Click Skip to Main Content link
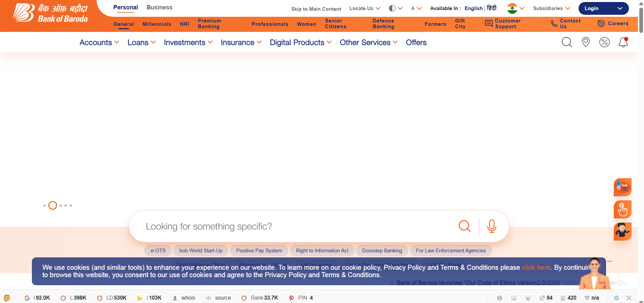The height and width of the screenshot is (303, 644). (316, 9)
